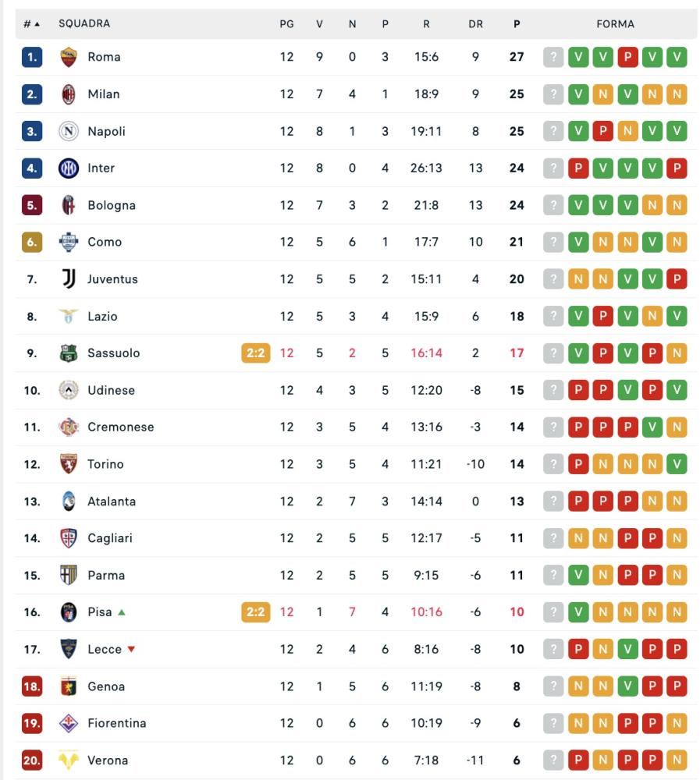
Task: Click the Fiorentina club crest
Action: pos(69,723)
